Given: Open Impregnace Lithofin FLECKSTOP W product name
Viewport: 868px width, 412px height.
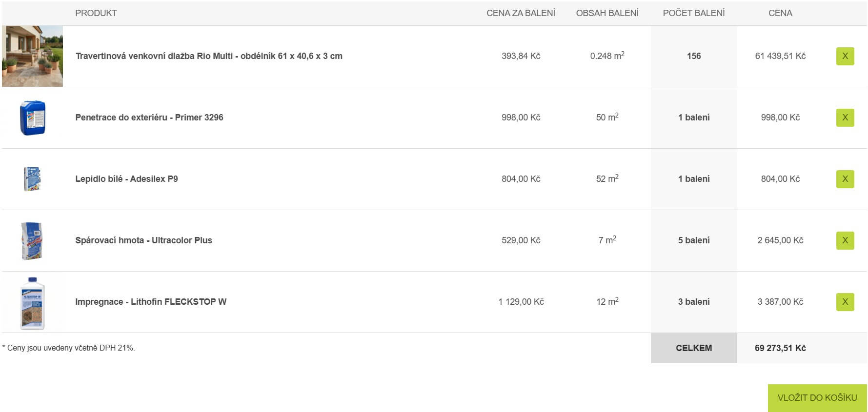Looking at the screenshot, I should click(150, 302).
